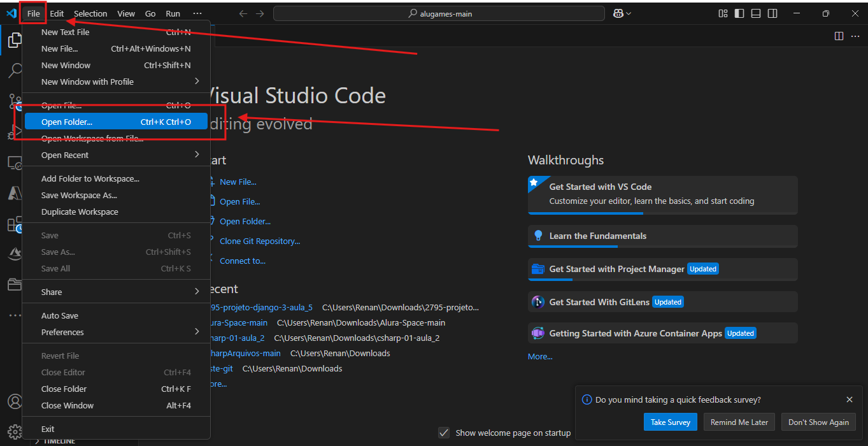The width and height of the screenshot is (868, 446).
Task: Choose Duplicate Workspace
Action: [116, 212]
